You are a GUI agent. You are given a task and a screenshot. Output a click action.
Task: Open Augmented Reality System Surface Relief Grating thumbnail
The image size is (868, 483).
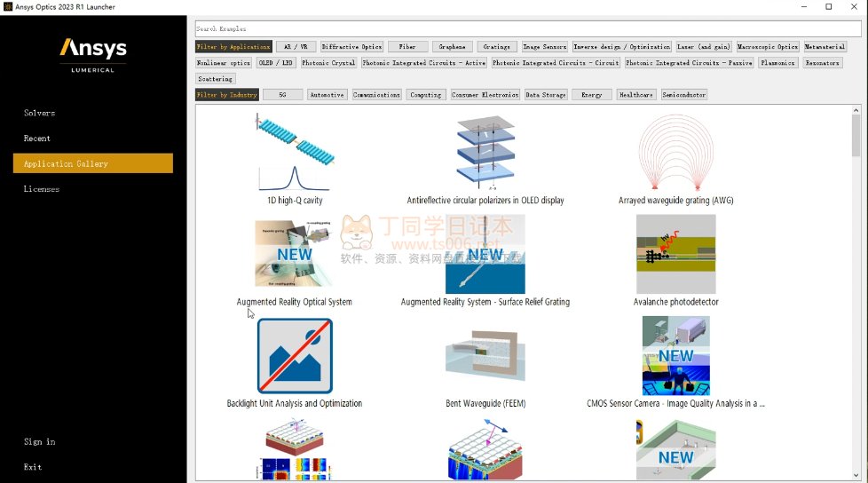485,254
